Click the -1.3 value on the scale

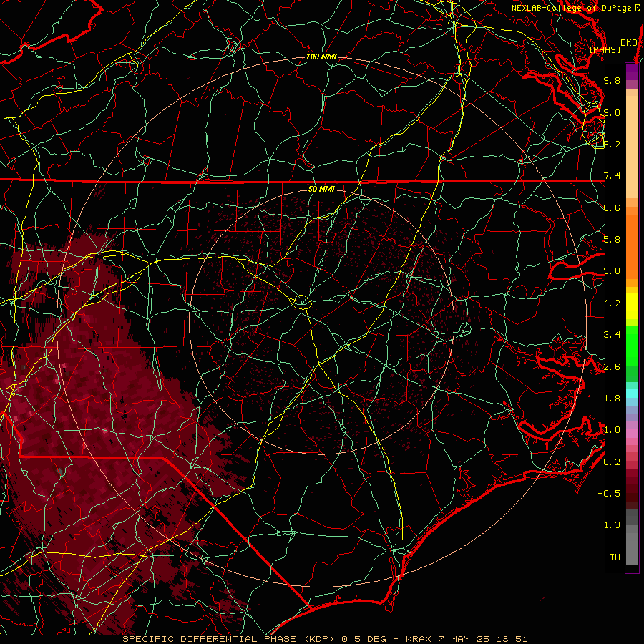pyautogui.click(x=609, y=525)
